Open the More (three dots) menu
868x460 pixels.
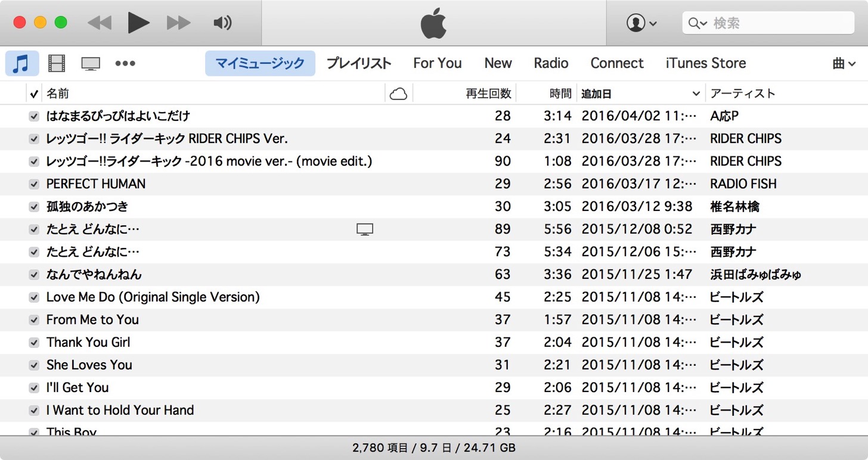pyautogui.click(x=125, y=63)
